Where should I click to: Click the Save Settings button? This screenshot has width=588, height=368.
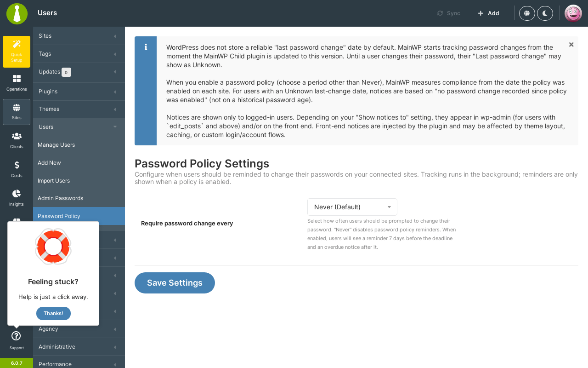pos(175,283)
